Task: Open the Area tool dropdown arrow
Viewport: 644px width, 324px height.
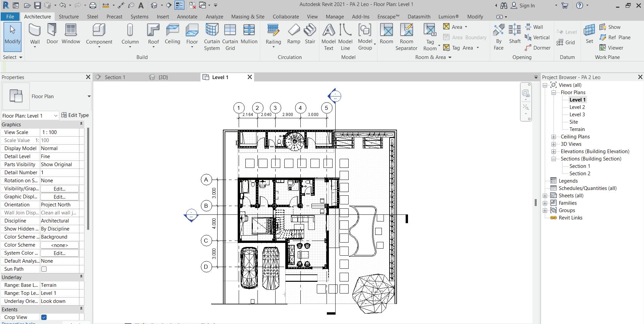Action: coord(466,27)
